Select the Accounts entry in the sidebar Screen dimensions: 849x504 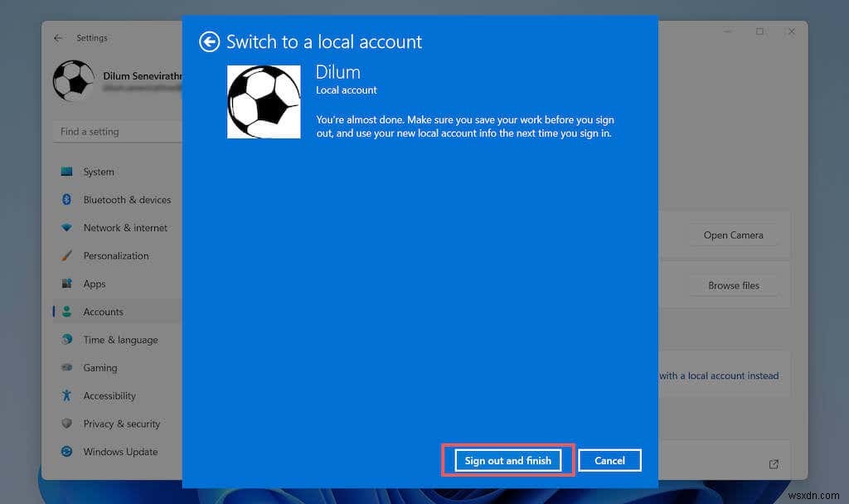103,311
